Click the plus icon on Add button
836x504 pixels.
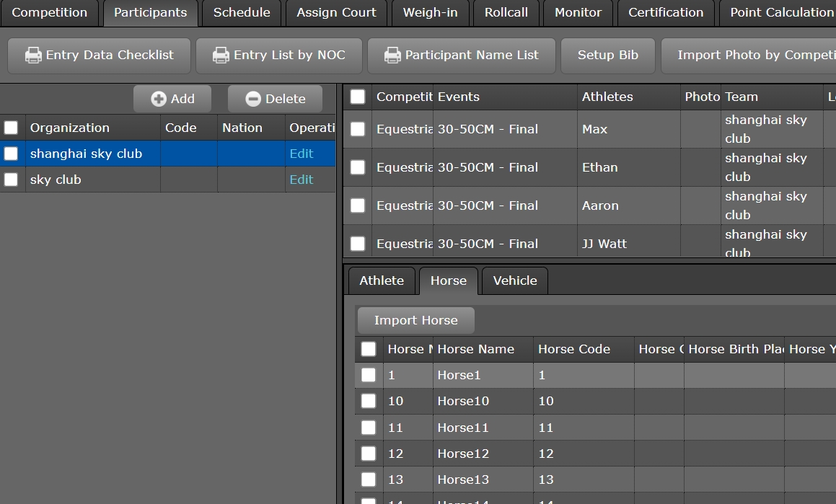(x=159, y=100)
